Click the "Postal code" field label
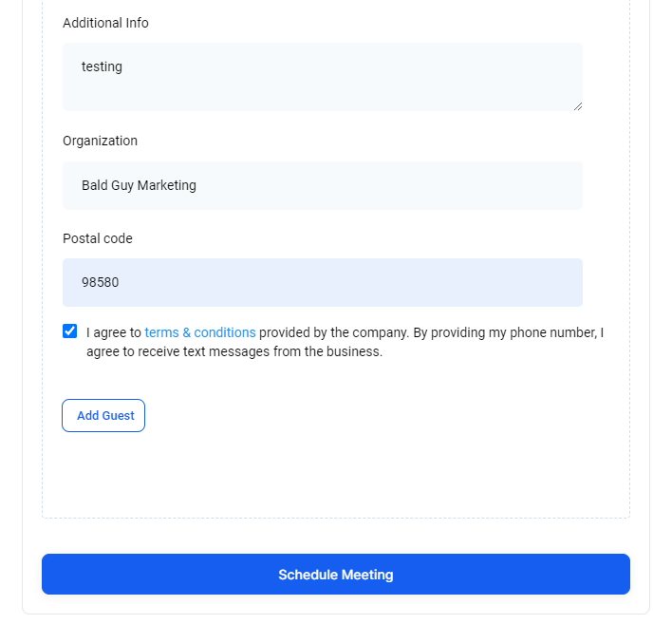This screenshot has width=672, height=624. (98, 238)
